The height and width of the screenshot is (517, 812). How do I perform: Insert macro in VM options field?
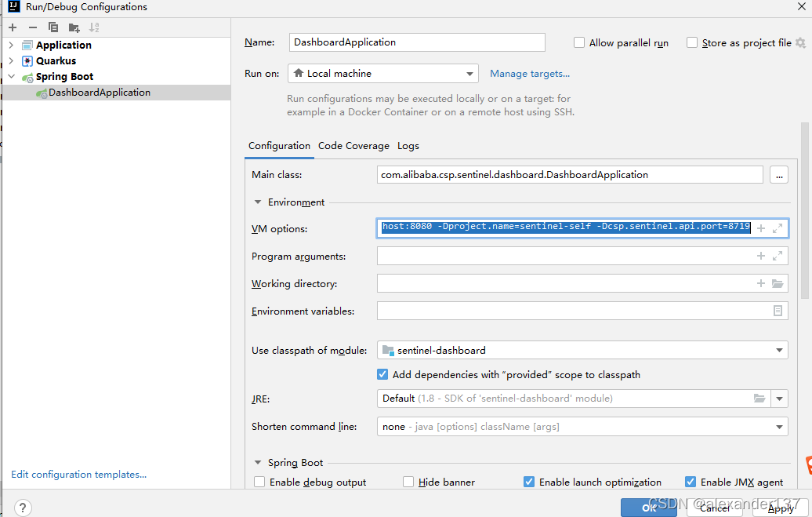(761, 228)
